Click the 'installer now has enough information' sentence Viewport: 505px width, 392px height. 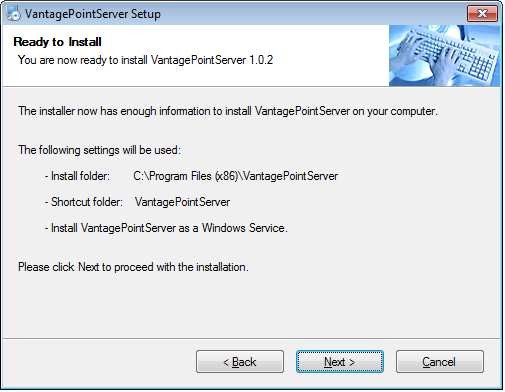pos(228,111)
